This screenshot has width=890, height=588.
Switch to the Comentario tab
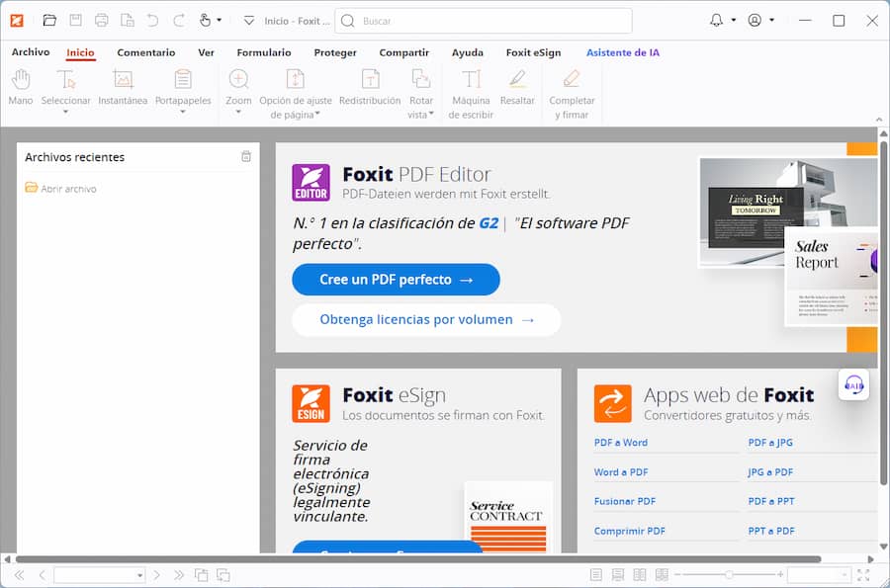[146, 52]
